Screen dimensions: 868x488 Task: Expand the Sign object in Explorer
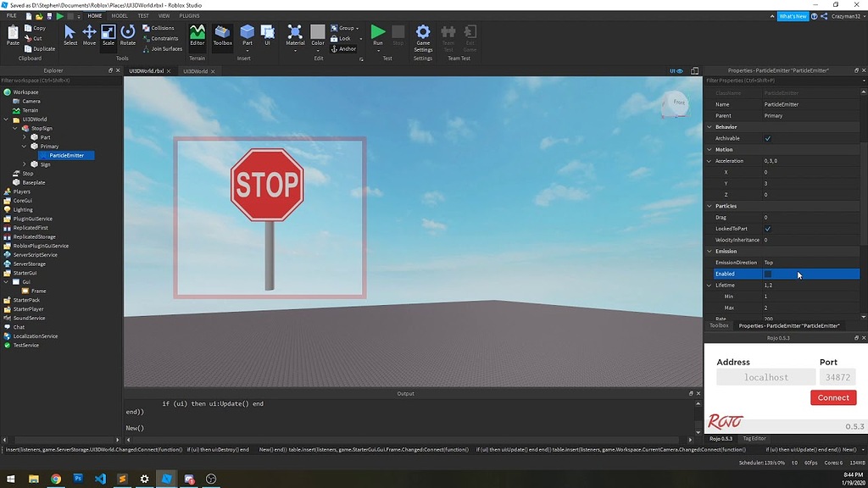point(24,164)
